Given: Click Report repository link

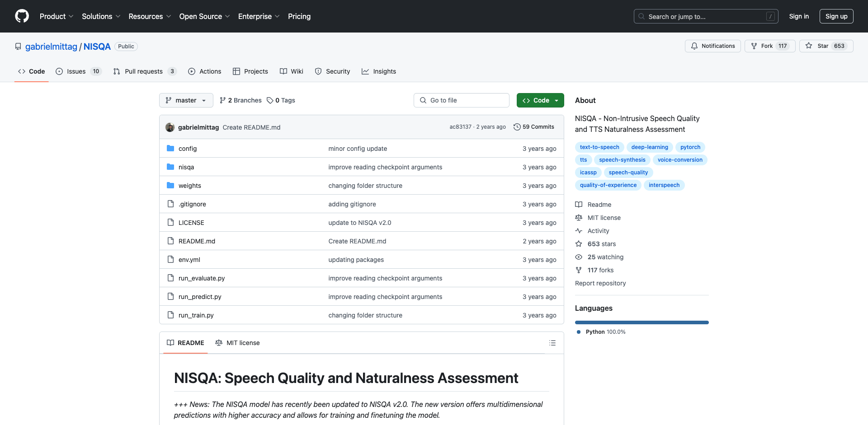Looking at the screenshot, I should [600, 283].
